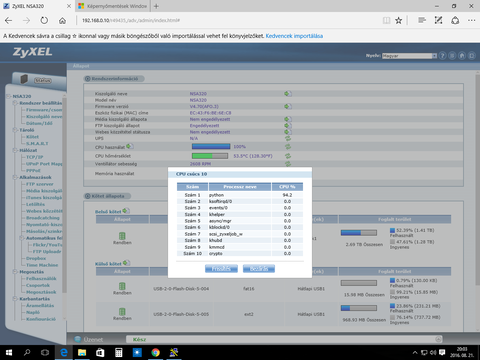The height and width of the screenshot is (360, 480).
Task: Click the Status button in the sidebar
Action: [x=43, y=80]
